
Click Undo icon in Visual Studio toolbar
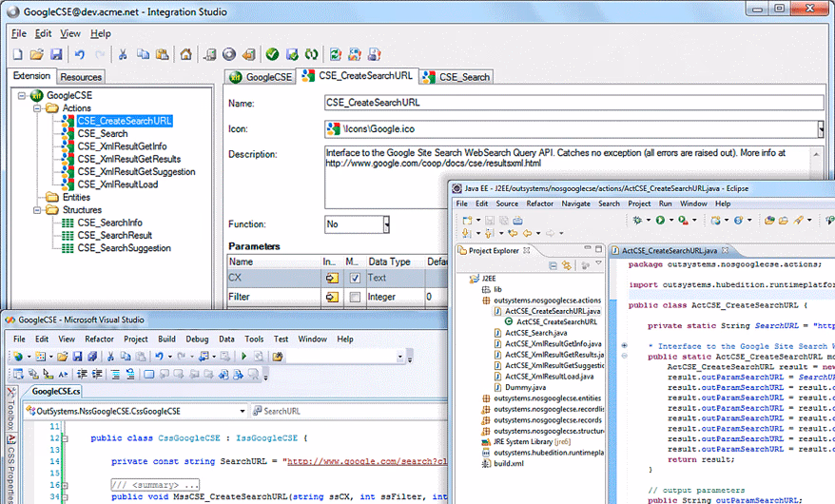[x=159, y=356]
